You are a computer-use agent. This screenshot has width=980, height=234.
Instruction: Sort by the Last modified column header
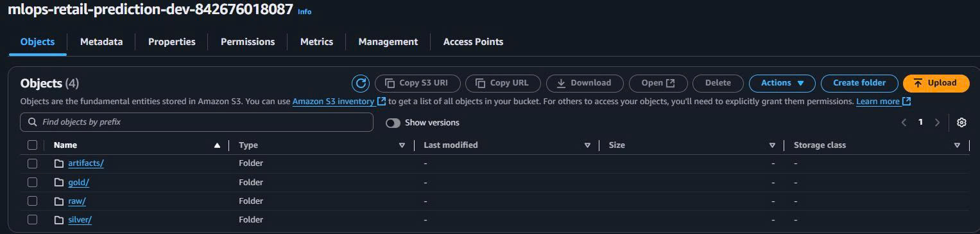click(451, 145)
